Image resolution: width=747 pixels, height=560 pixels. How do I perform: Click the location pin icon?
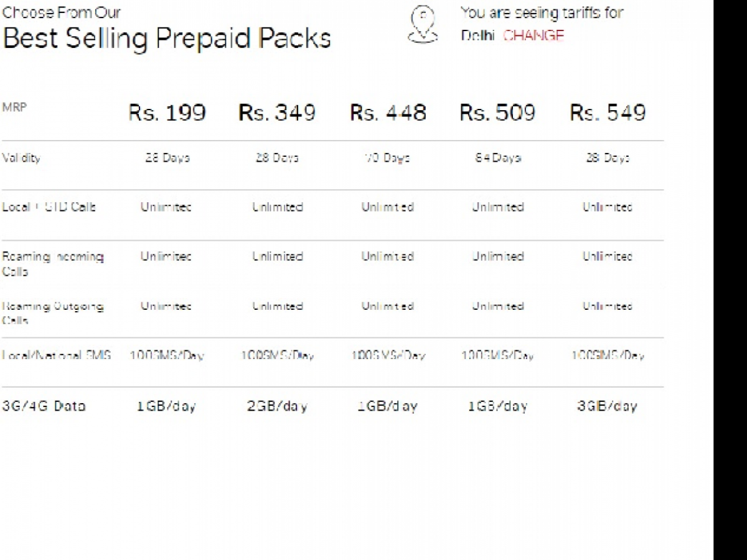coord(423,25)
